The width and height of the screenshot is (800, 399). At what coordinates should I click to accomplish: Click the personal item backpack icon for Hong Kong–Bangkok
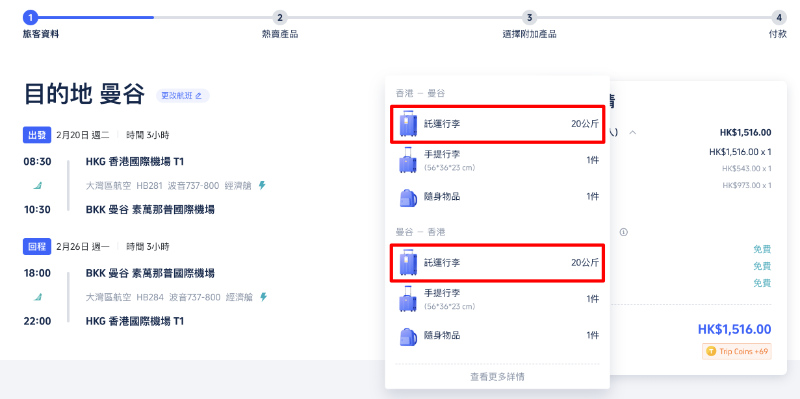pyautogui.click(x=408, y=197)
